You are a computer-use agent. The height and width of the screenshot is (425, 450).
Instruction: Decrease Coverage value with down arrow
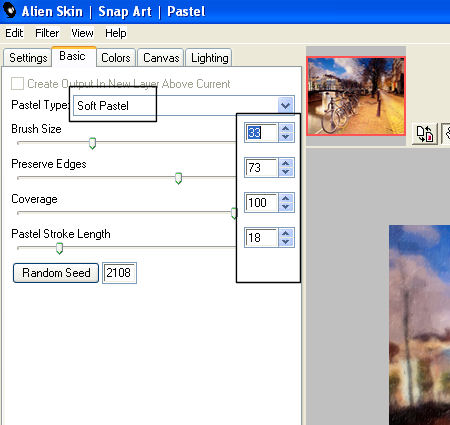(286, 207)
